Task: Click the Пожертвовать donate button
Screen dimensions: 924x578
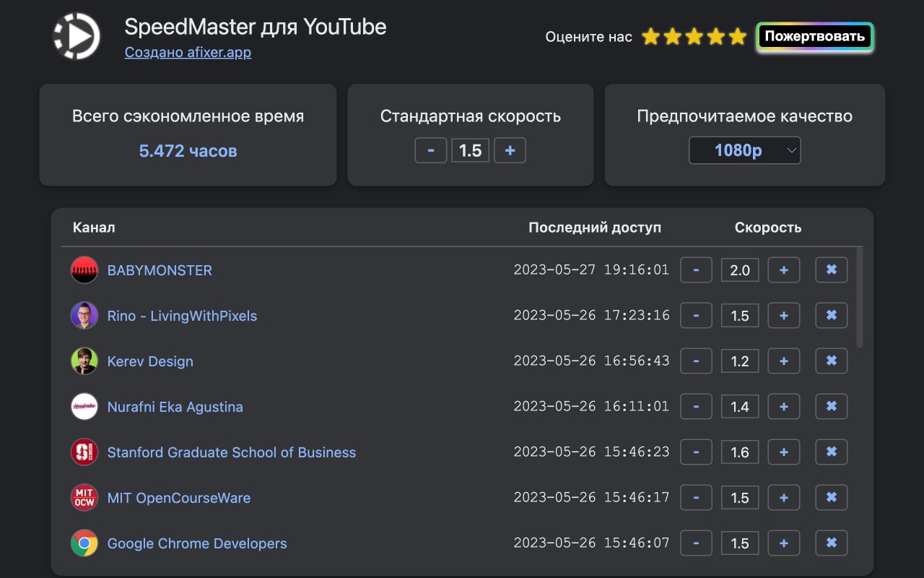Action: (815, 37)
